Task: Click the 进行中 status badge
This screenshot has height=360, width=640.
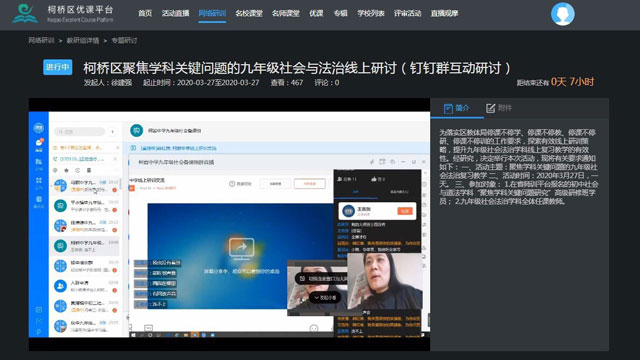Action: coord(58,67)
